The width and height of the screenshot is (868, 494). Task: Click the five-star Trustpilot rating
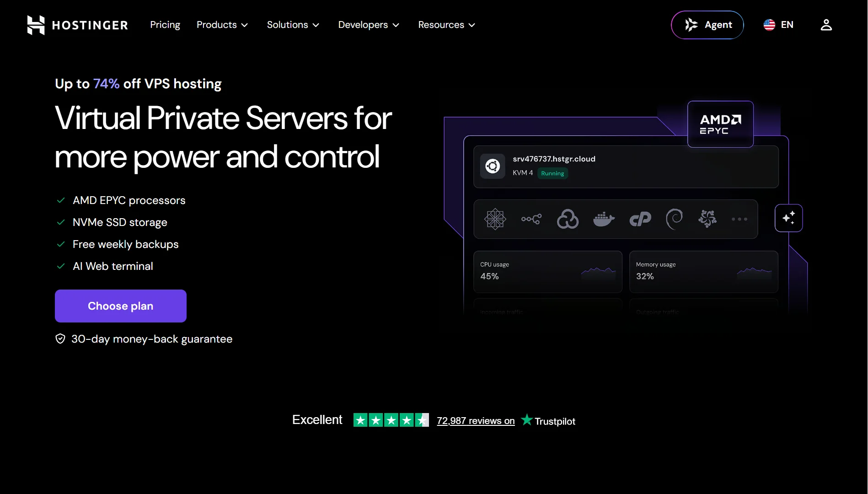[391, 420]
